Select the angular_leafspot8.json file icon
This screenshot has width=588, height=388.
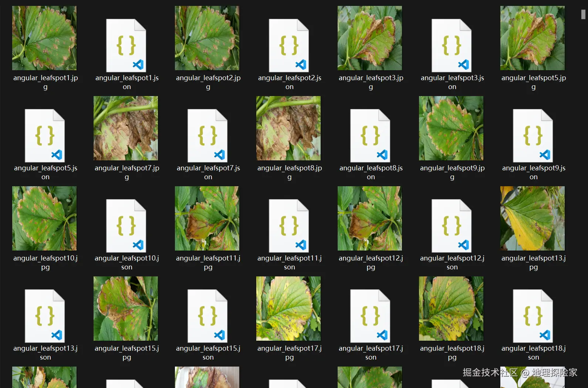370,136
